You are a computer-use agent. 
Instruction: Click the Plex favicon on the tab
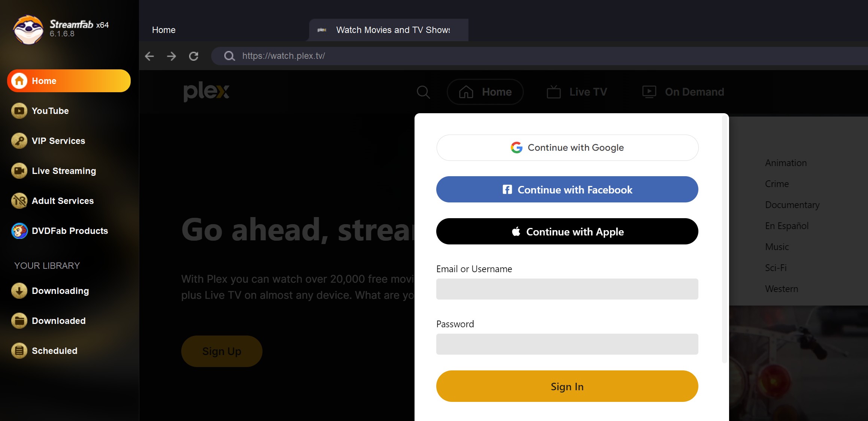pos(322,30)
